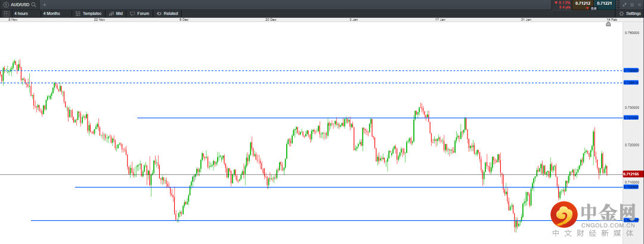Click the search magnifier beside AUD/USD
Screen dimensions: 644x244
click(x=33, y=4)
